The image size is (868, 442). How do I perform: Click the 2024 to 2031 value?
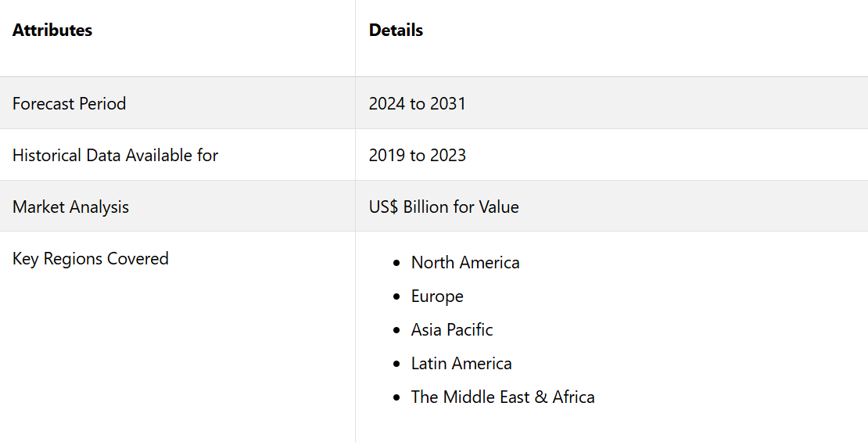(417, 103)
